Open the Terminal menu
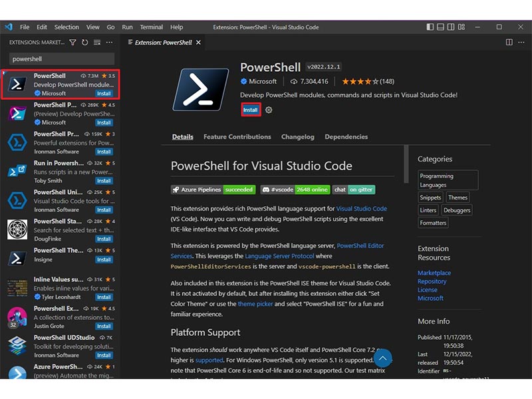 pyautogui.click(x=152, y=27)
